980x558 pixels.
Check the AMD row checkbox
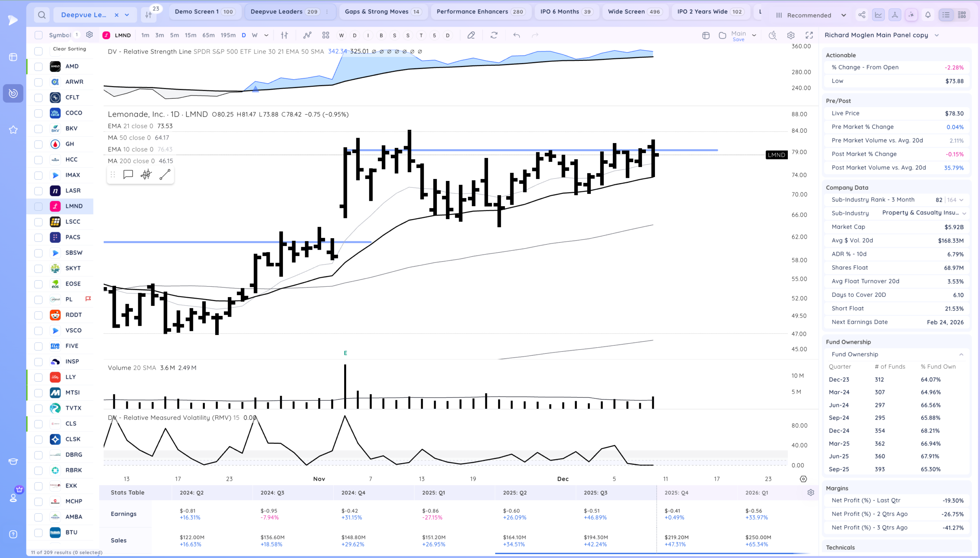click(38, 66)
